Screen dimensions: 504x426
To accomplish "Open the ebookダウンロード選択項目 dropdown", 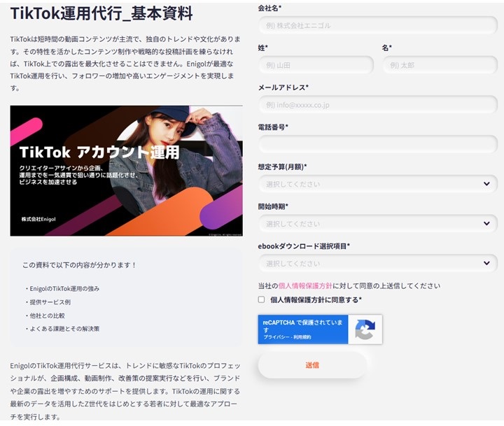I will (378, 264).
